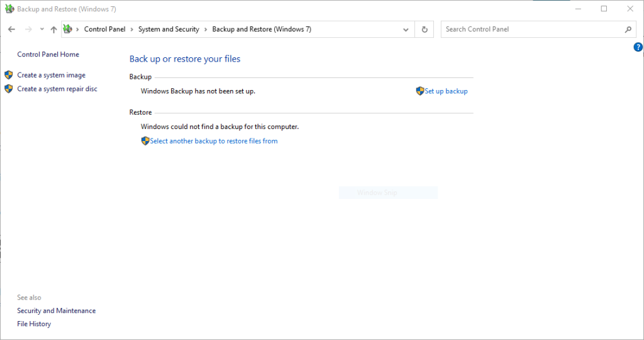Refresh the Backup and Restore page
This screenshot has width=644, height=340.
pos(425,30)
